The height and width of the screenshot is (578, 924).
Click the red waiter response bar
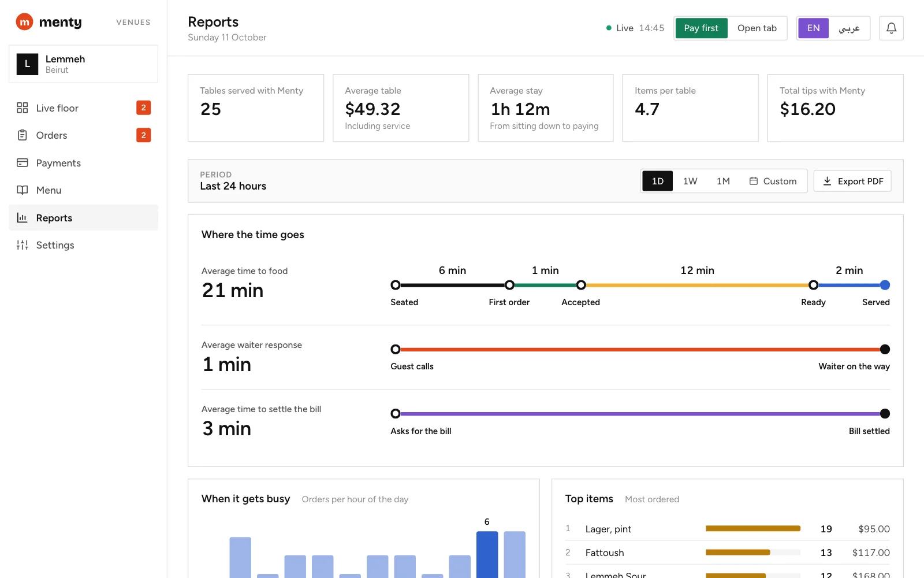tap(640, 349)
